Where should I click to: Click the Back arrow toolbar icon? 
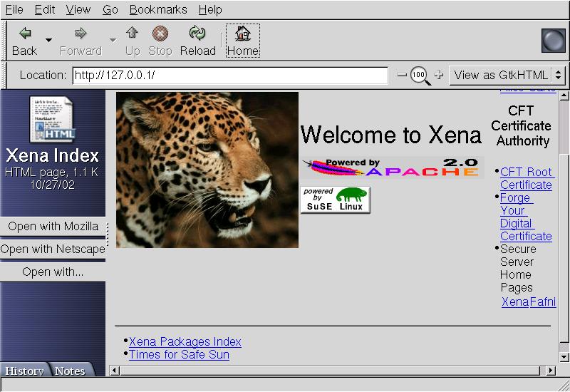(x=25, y=33)
